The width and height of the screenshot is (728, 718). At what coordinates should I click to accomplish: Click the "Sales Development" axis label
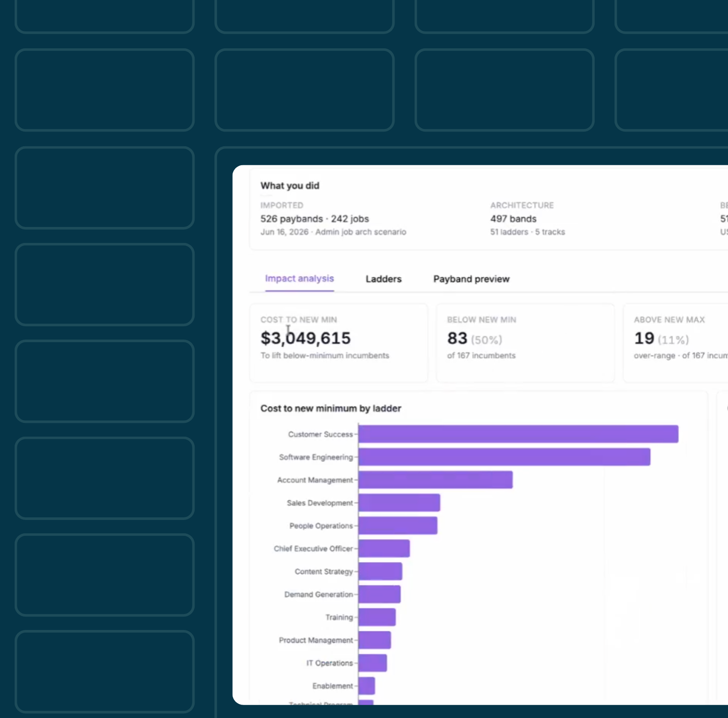coord(320,503)
